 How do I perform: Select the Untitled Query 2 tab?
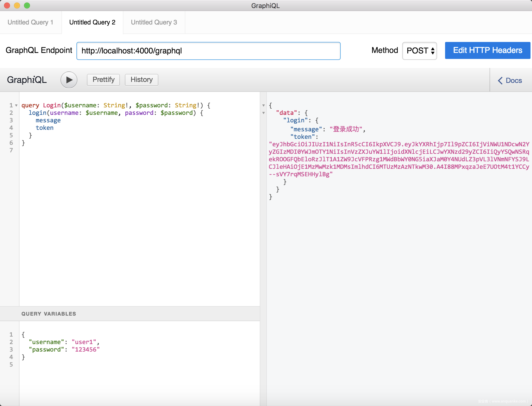click(92, 22)
